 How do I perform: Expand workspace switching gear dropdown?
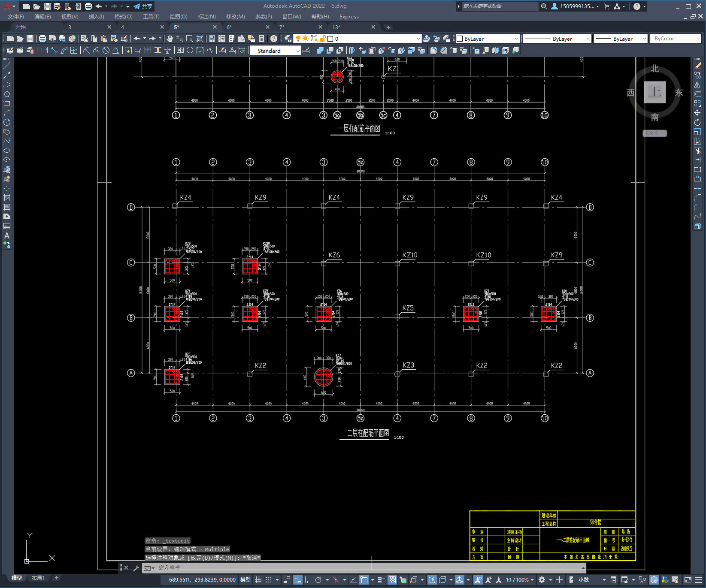(551, 580)
